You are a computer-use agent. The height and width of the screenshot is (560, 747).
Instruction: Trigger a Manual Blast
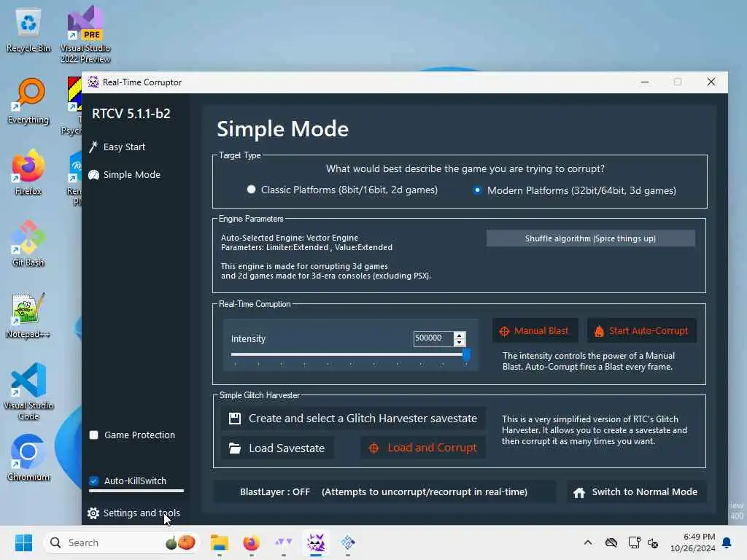click(535, 330)
